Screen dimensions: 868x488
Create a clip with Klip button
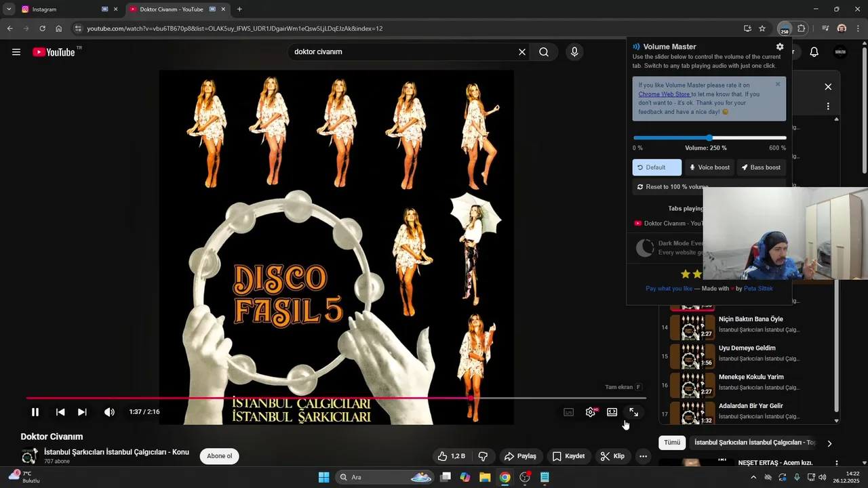(x=612, y=456)
